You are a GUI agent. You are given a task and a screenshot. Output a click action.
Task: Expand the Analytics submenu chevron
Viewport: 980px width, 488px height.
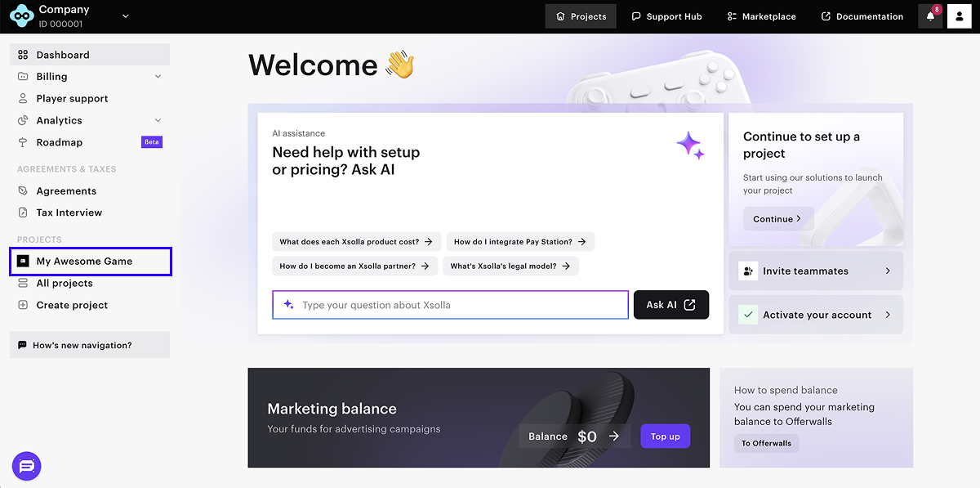pyautogui.click(x=158, y=120)
